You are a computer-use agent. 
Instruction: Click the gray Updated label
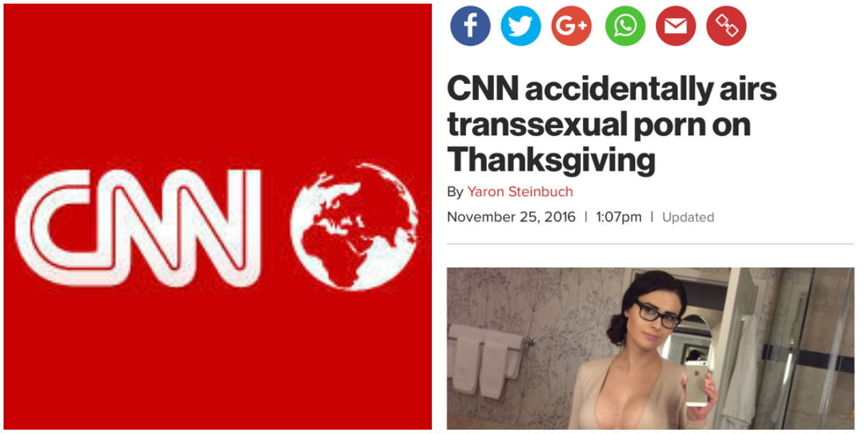coord(688,217)
